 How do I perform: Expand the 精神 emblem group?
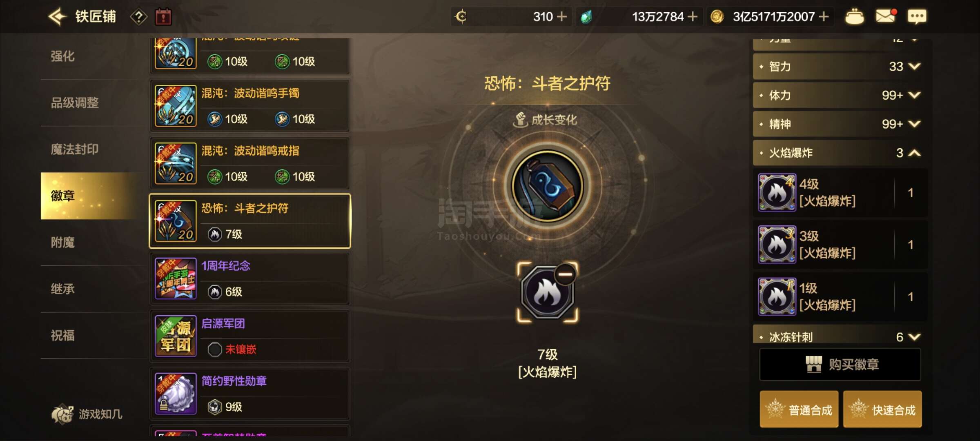coord(915,124)
